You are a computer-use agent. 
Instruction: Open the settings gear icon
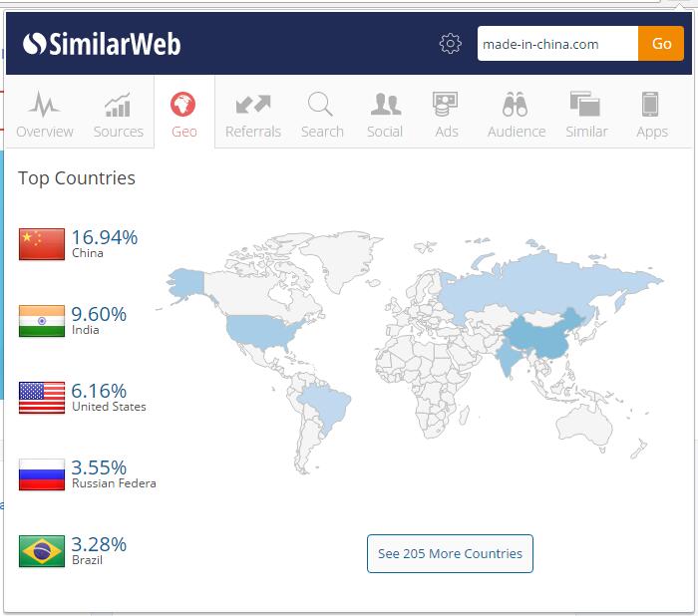click(451, 44)
